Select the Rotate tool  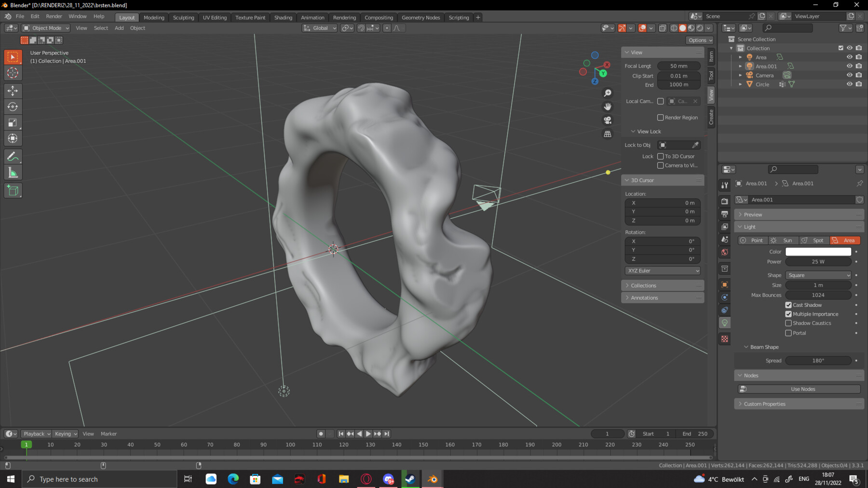pos(13,106)
